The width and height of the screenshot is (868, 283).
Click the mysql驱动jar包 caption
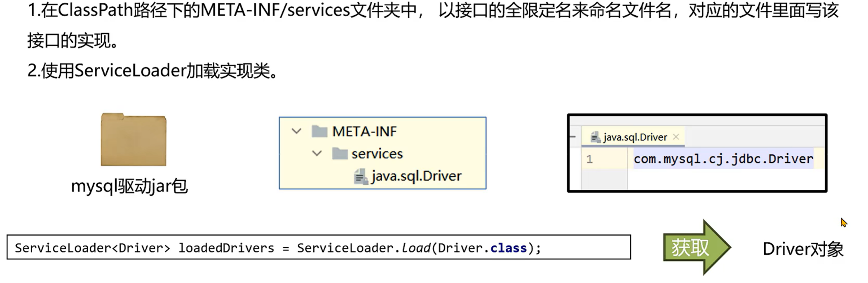(x=129, y=186)
